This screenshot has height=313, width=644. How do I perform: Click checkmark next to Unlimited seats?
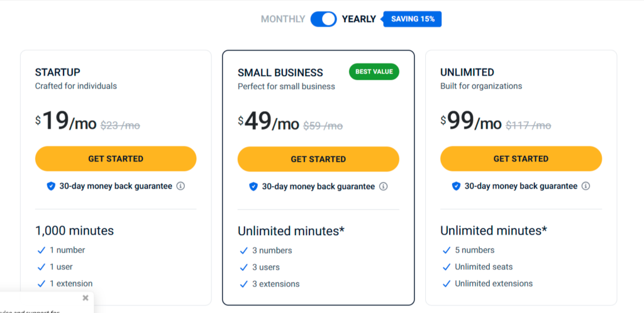pyautogui.click(x=447, y=267)
